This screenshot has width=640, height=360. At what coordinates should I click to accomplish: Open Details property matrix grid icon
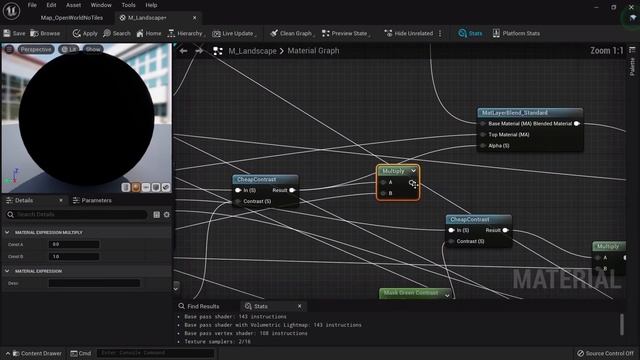pyautogui.click(x=156, y=215)
